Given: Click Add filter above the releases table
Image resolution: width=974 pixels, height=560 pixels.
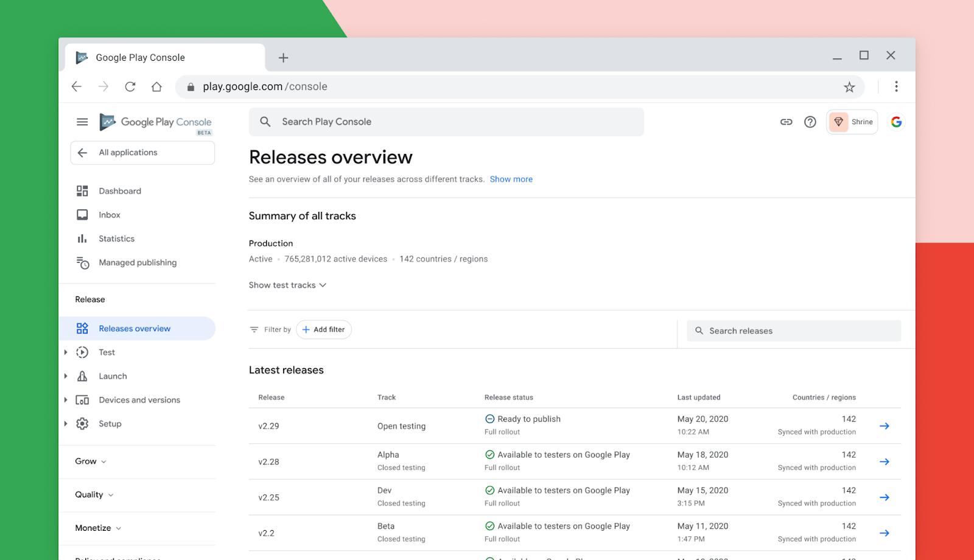Looking at the screenshot, I should click(x=324, y=329).
